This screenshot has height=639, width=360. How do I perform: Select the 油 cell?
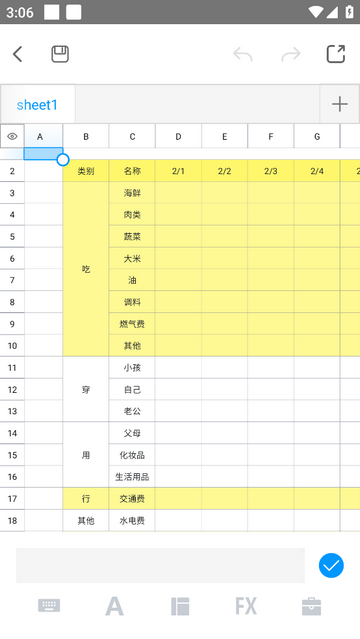(x=132, y=280)
